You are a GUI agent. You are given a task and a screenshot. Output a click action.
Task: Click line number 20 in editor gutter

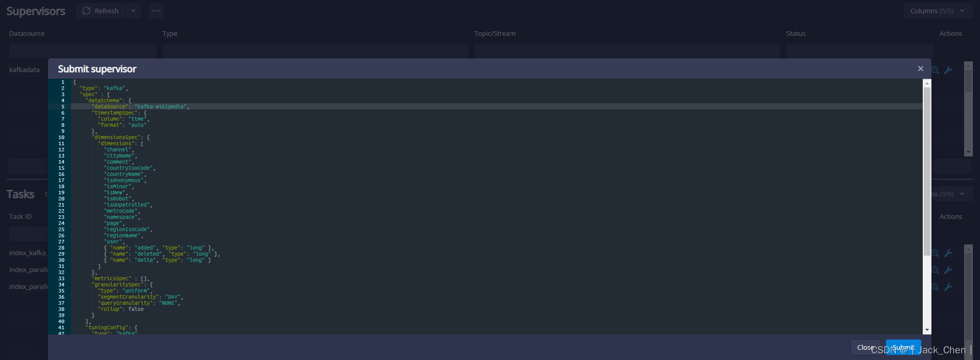pyautogui.click(x=61, y=199)
